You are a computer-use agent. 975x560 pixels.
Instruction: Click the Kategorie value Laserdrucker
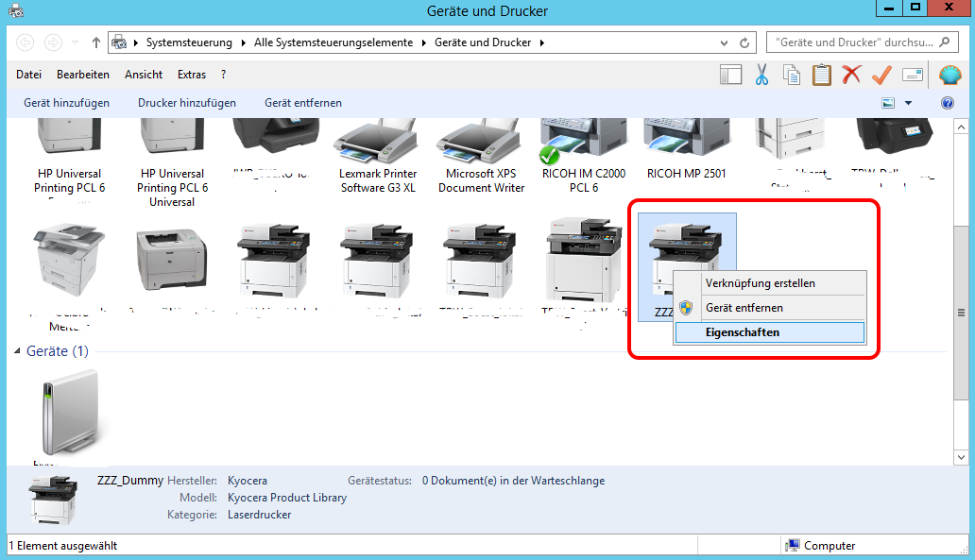[x=259, y=515]
